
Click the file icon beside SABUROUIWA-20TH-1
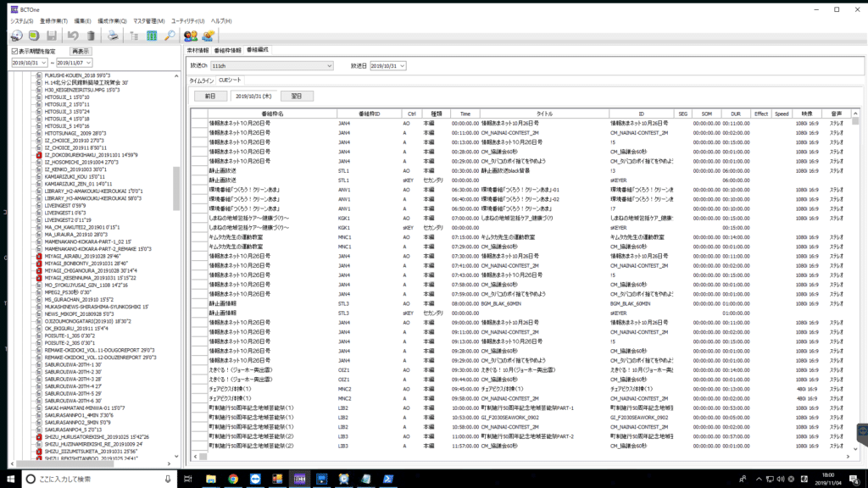pyautogui.click(x=39, y=365)
